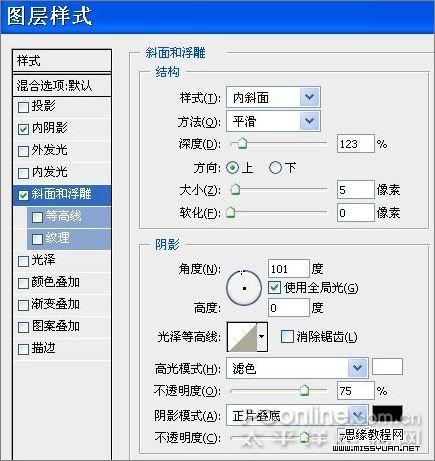
Task: Expand the gloss contour picker arrow
Action: click(x=262, y=337)
